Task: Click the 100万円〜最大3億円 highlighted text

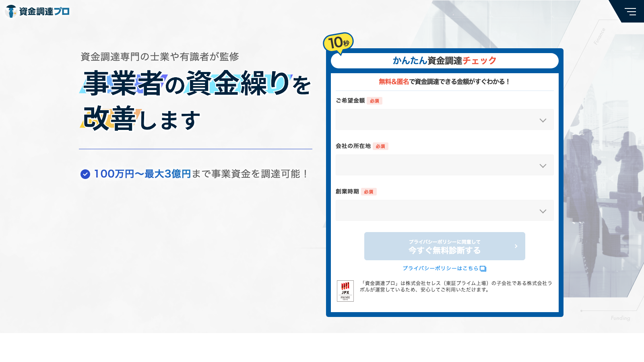Action: [x=142, y=174]
